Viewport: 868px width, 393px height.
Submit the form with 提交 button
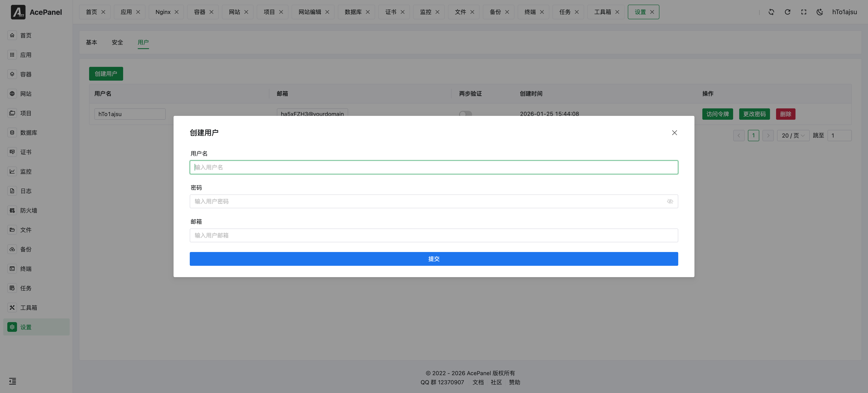(x=434, y=259)
